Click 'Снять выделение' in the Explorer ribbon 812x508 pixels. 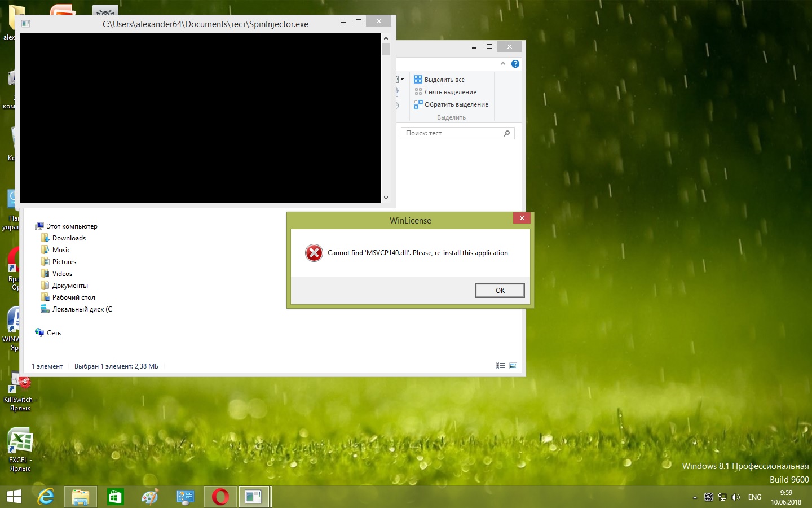point(445,92)
